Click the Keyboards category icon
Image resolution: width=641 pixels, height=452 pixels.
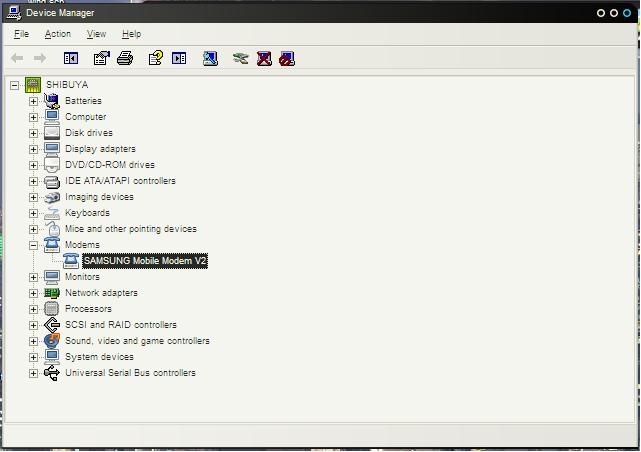coord(52,213)
